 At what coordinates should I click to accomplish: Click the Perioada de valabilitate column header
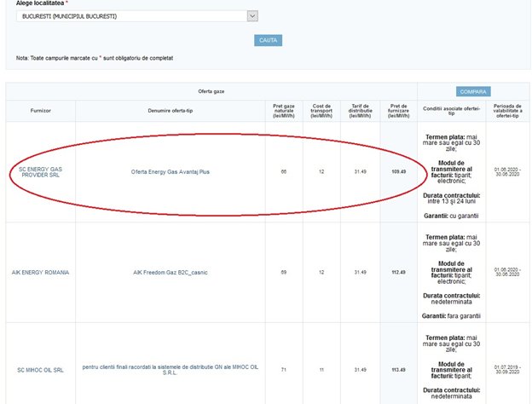(506, 110)
